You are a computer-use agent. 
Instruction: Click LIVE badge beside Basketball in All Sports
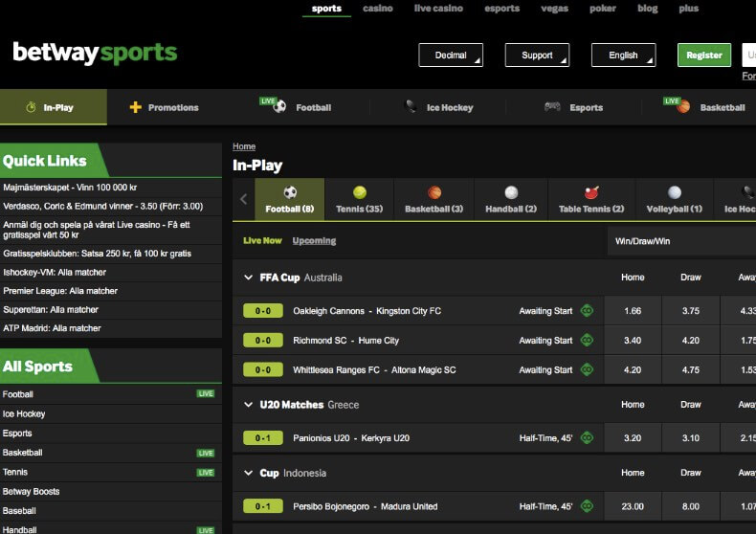coord(206,453)
